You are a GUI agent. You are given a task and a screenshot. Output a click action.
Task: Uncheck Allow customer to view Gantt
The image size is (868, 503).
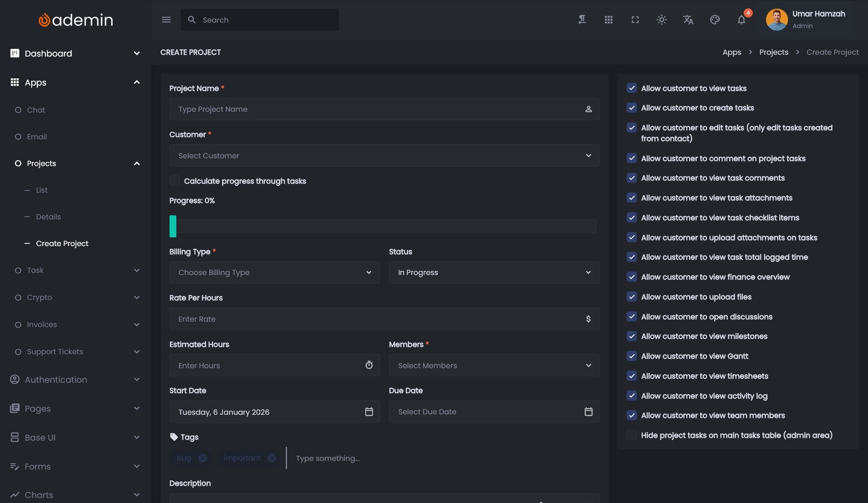632,356
